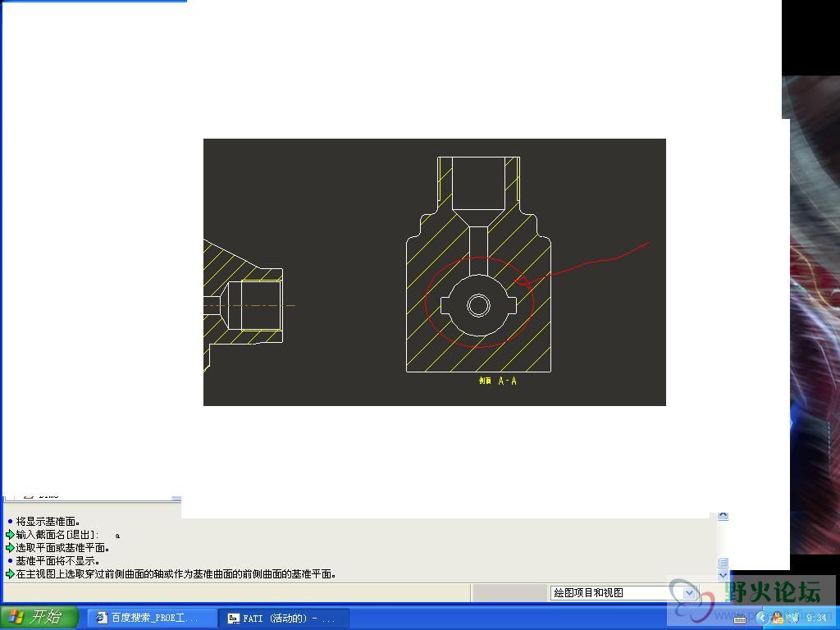This screenshot has height=630, width=840.
Task: Open the QQ penguin tray icon
Action: click(x=778, y=619)
